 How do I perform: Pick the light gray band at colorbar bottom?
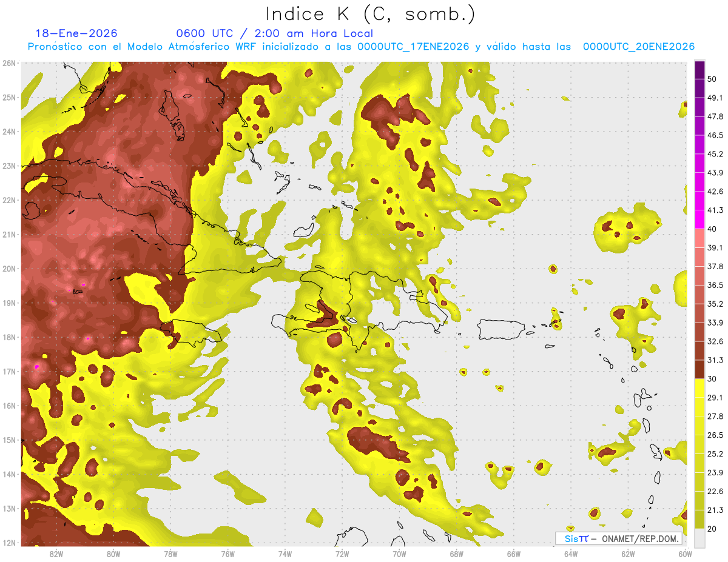[x=699, y=538]
